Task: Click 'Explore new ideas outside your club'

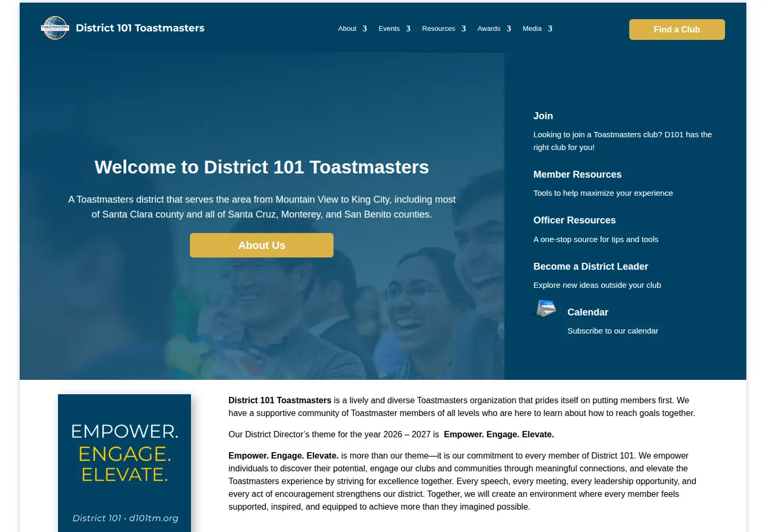Action: 597,285
